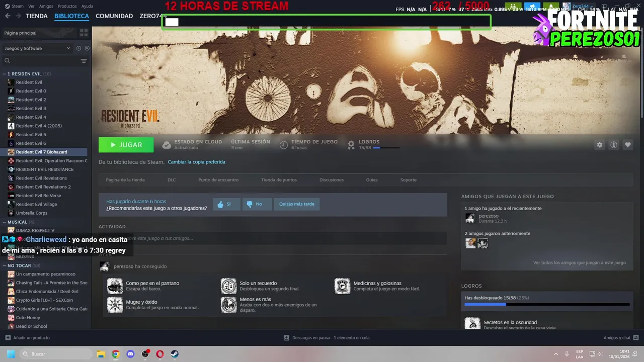Open the Soporte link
The height and width of the screenshot is (362, 644).
coord(409,179)
